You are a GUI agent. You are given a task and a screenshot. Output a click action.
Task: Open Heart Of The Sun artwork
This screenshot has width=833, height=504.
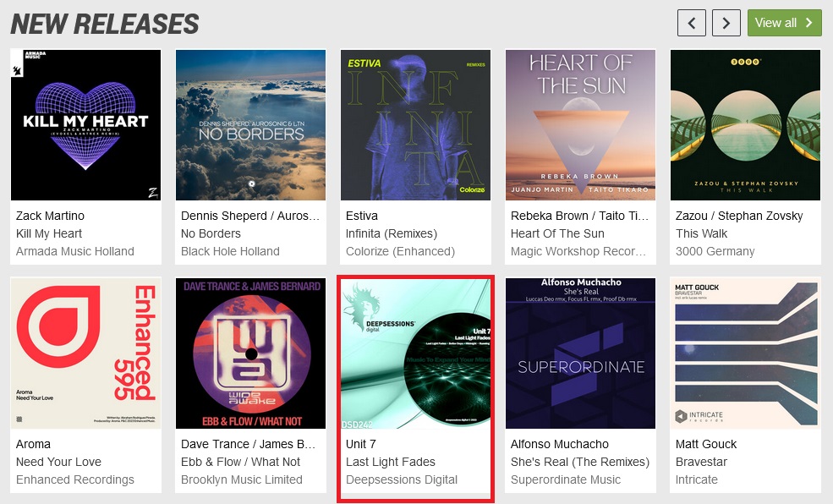click(580, 125)
